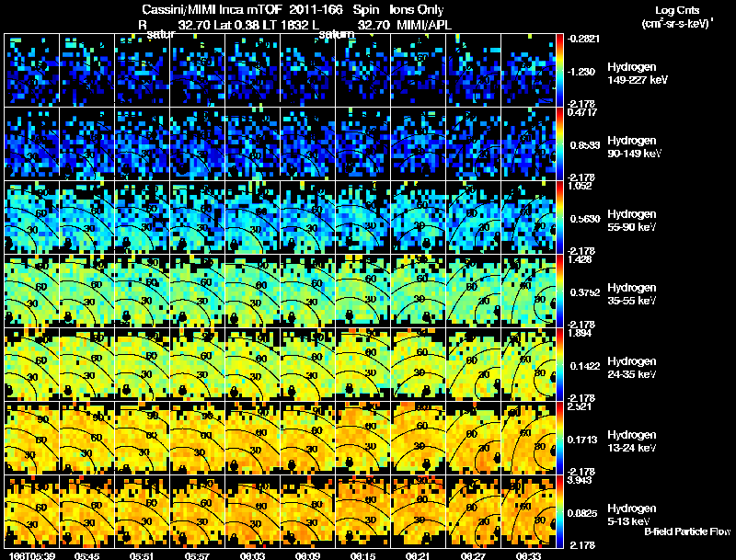The height and width of the screenshot is (560, 736).
Task: Click the 55-90 keV panel at 05:51
Action: pyautogui.click(x=143, y=217)
